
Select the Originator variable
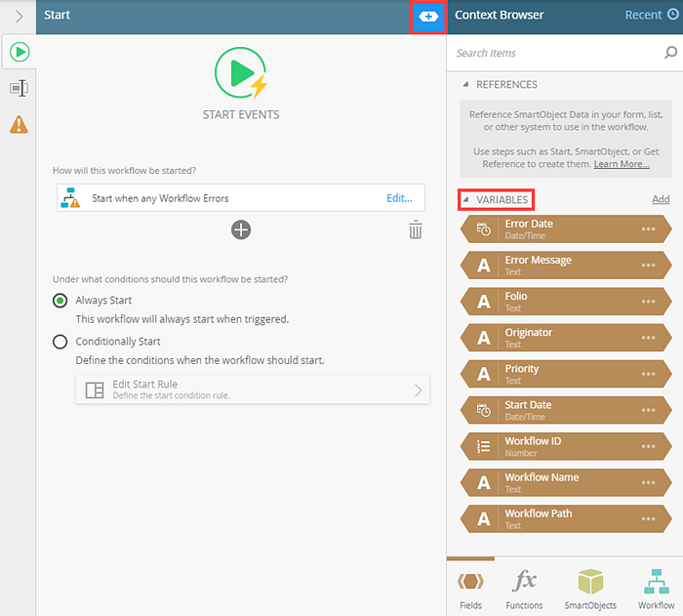point(566,338)
